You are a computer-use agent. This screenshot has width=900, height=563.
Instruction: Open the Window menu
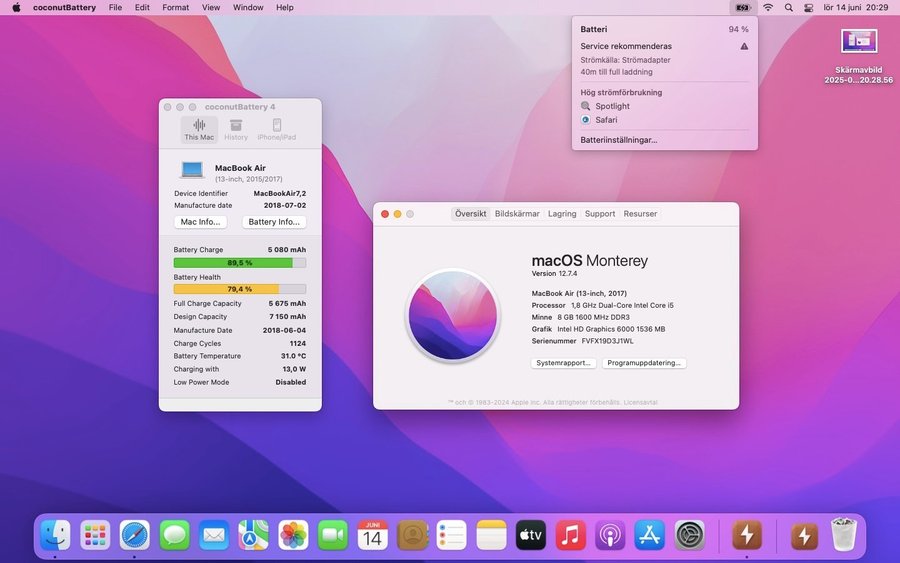click(248, 7)
